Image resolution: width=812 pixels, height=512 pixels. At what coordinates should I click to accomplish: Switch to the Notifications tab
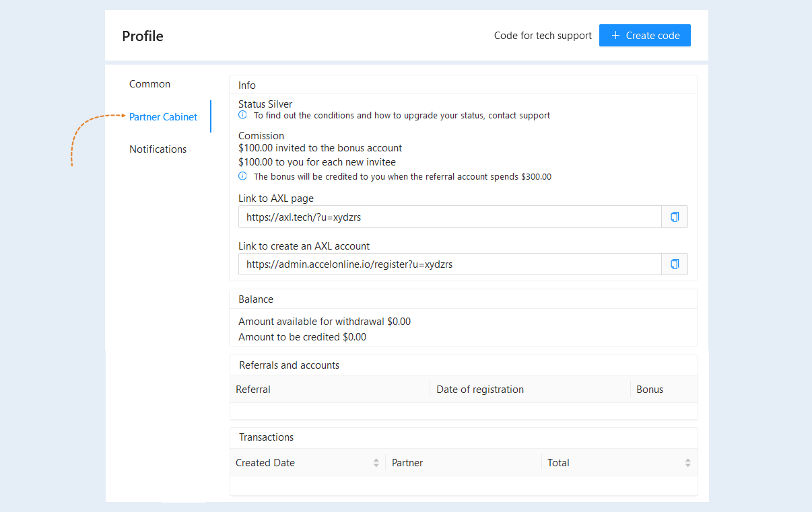(158, 149)
